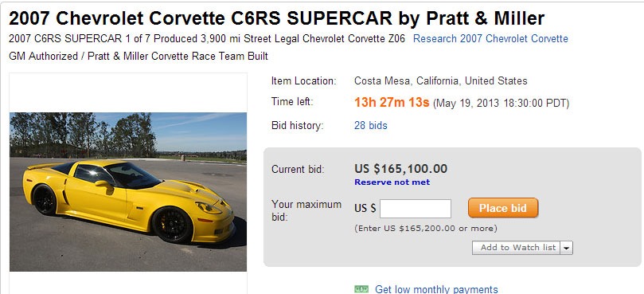Click the minimum bid hint under input
Screen dimensions: 644x294
pyautogui.click(x=426, y=228)
